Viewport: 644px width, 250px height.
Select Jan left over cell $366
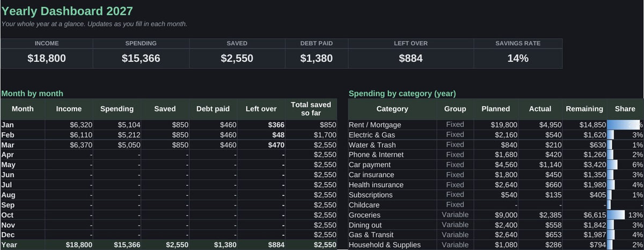click(261, 125)
